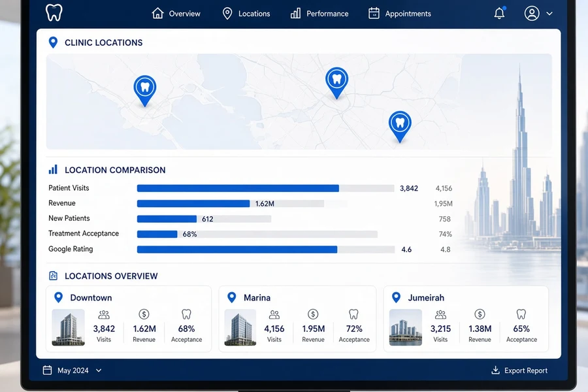Click the visits people icon in Marina card
The image size is (588, 392).
(274, 314)
